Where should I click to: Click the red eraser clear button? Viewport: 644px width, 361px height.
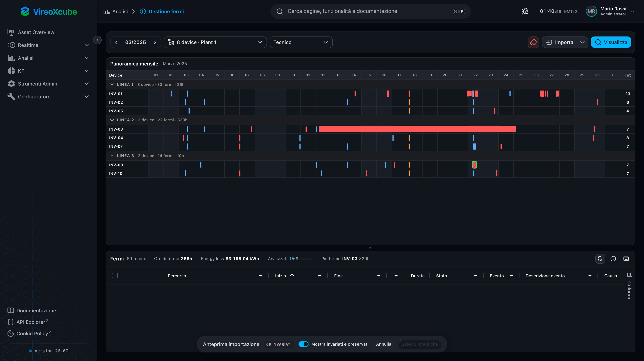pos(533,42)
